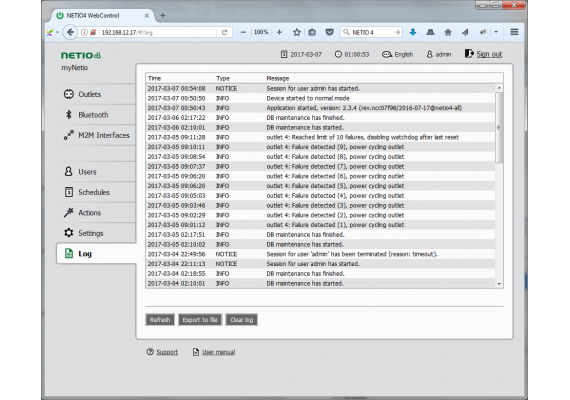Click the zoom out minus icon
The width and height of the screenshot is (570, 400).
(x=243, y=32)
